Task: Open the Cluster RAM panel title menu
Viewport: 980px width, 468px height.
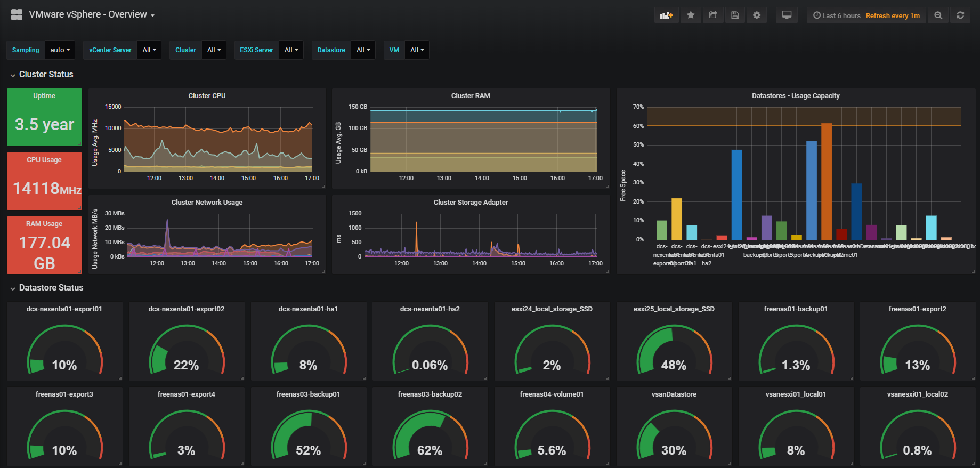Action: click(x=471, y=96)
